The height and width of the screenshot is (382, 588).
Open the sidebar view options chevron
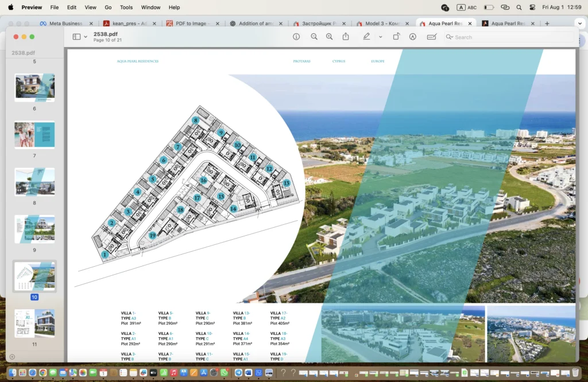86,37
